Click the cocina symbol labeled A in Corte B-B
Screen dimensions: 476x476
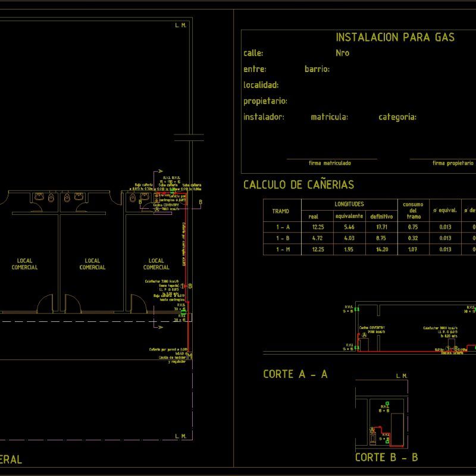click(x=372, y=430)
